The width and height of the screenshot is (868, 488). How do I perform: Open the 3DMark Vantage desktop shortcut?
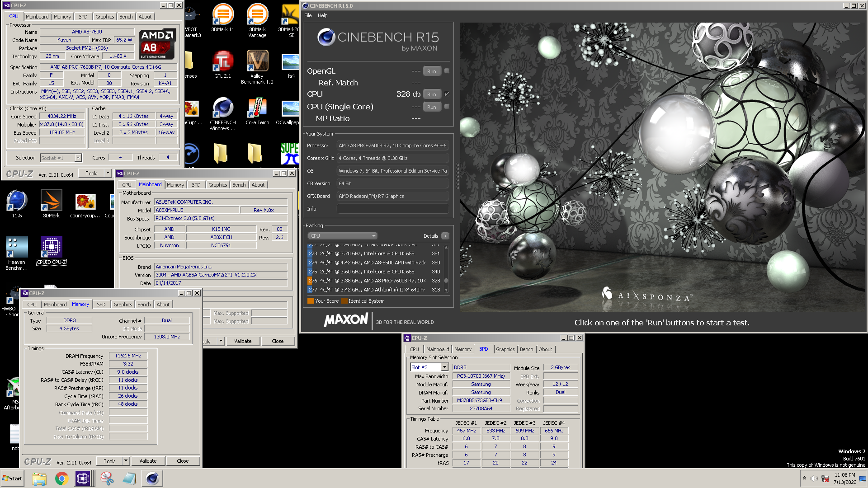pos(257,20)
